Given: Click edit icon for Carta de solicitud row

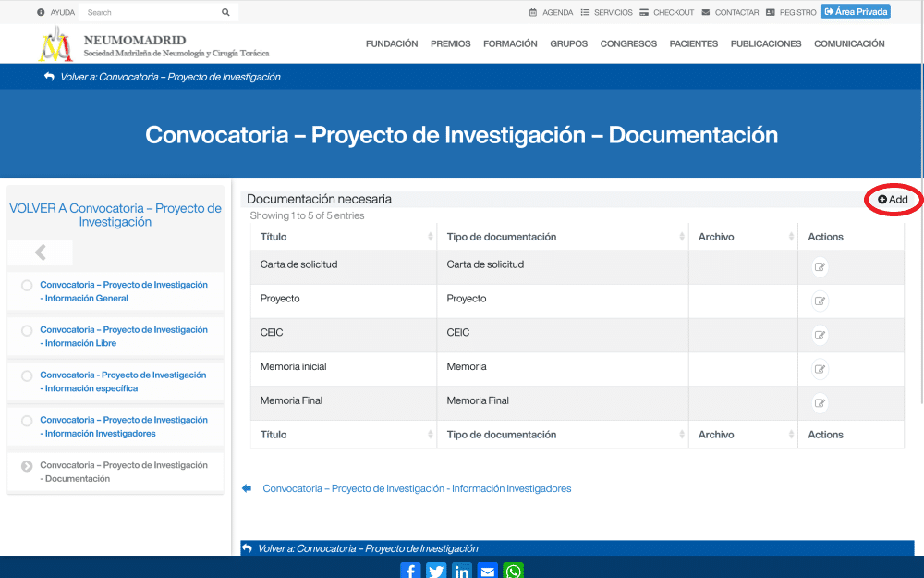Looking at the screenshot, I should (820, 267).
